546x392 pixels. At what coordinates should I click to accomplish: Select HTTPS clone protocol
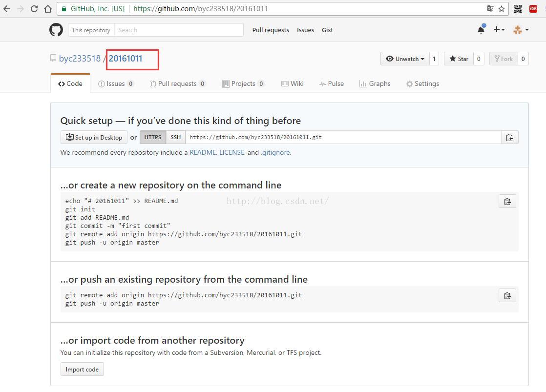pos(153,137)
